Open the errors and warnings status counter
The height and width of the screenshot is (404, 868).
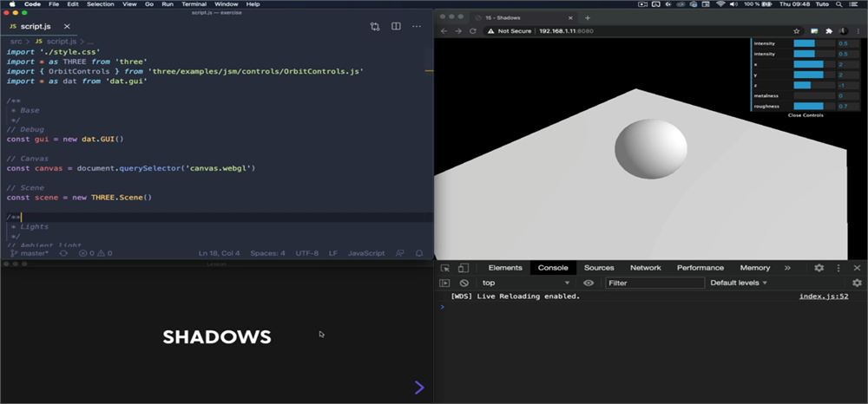coord(95,253)
